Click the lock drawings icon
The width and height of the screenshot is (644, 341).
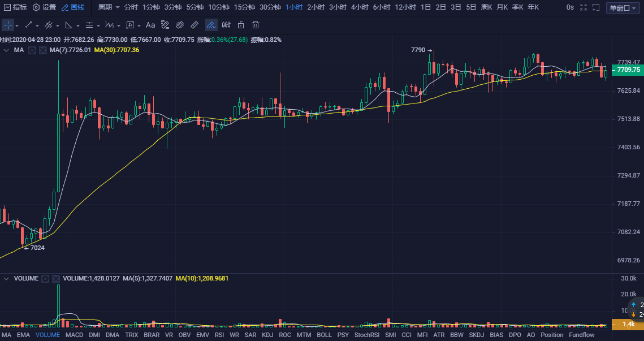click(x=241, y=25)
